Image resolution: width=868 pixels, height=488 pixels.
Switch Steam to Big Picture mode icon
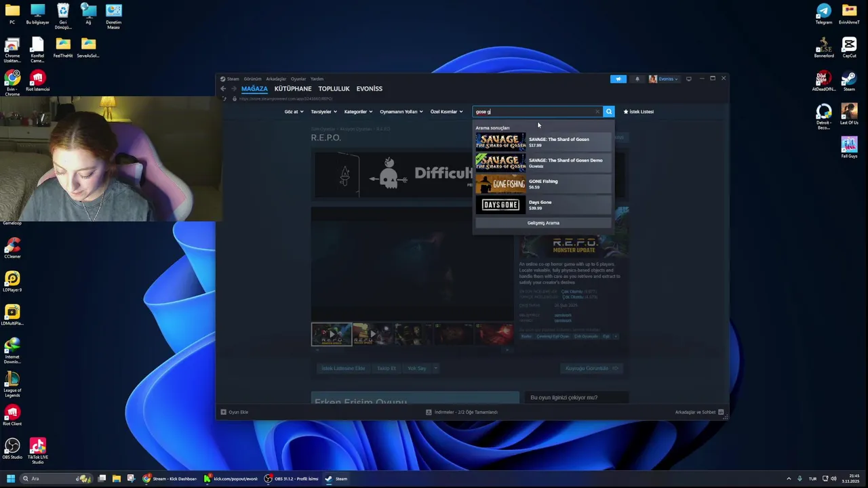coord(688,79)
